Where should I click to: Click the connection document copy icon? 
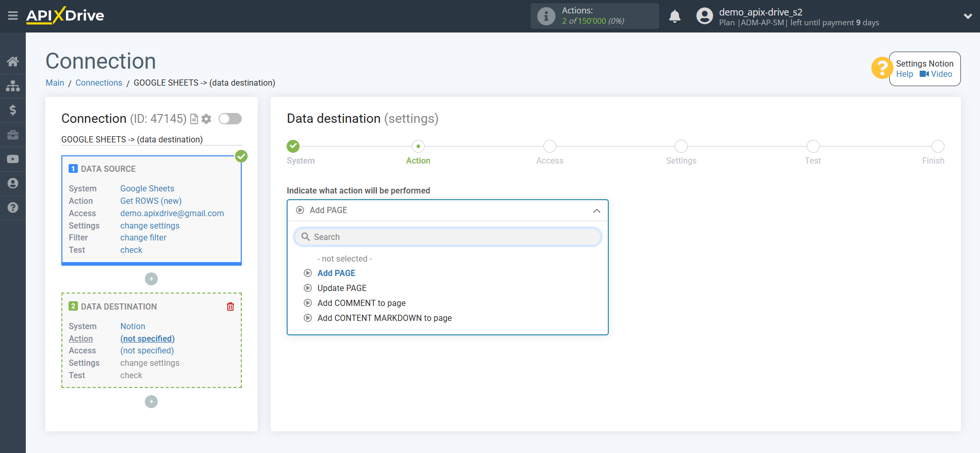pyautogui.click(x=194, y=119)
